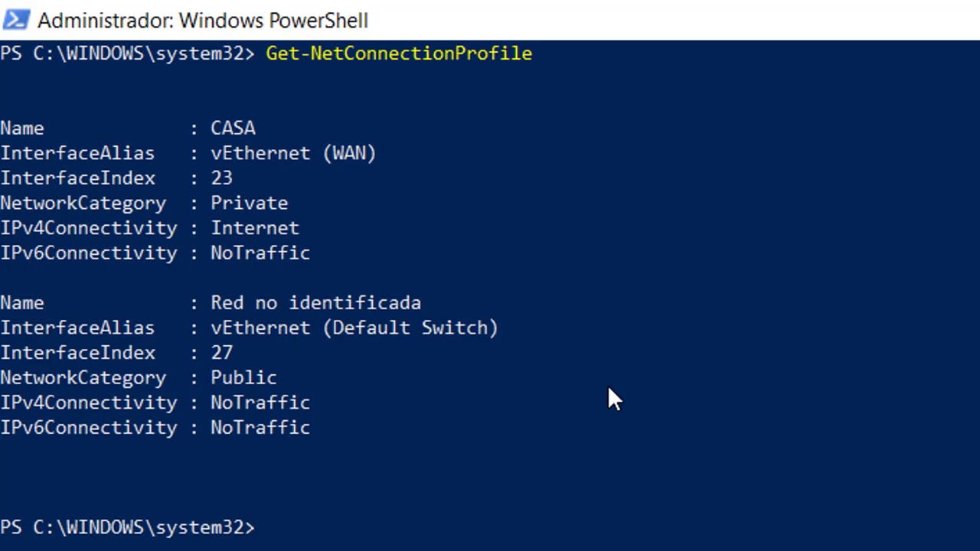Click the vEthernet (Default Switch) alias text
The width and height of the screenshot is (980, 551).
coord(354,328)
